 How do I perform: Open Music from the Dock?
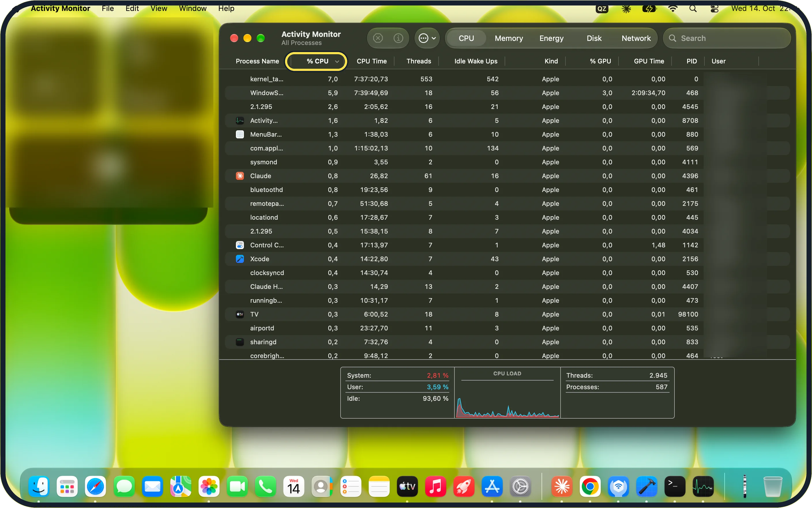click(x=435, y=486)
